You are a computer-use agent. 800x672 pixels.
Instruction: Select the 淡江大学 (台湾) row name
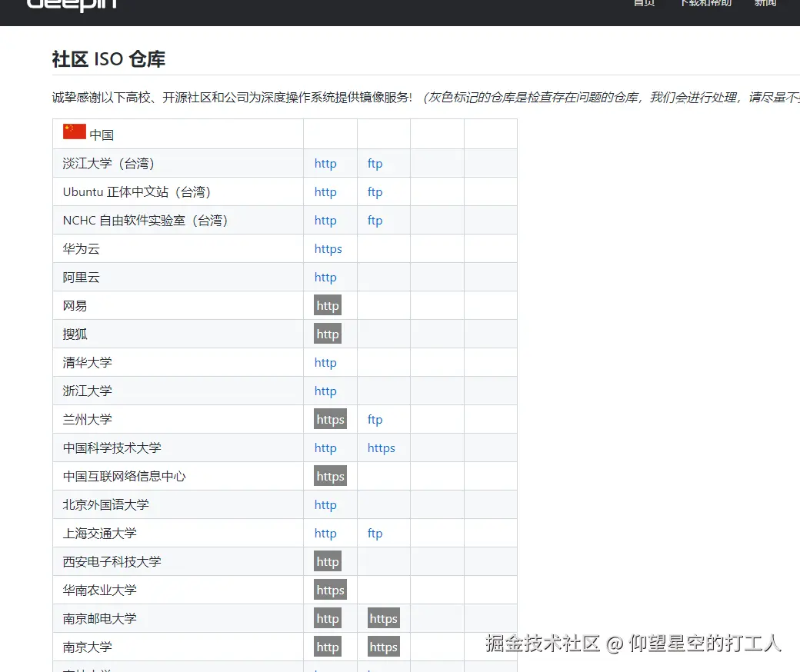click(x=108, y=164)
